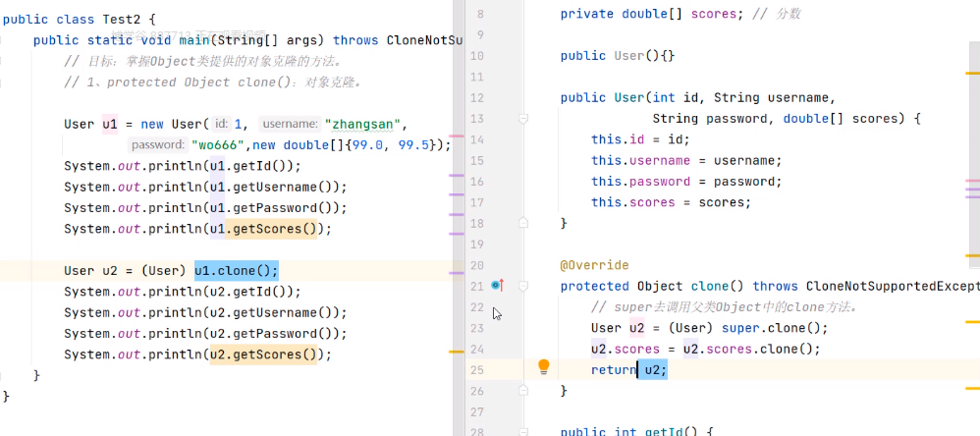Collapse the clone method fold marker on line 21

point(523,286)
